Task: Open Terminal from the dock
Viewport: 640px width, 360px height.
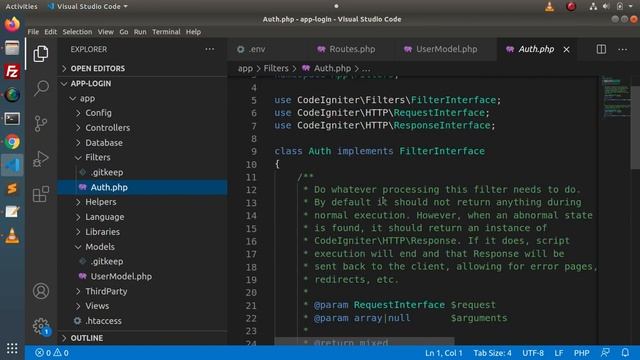Action: point(12,119)
